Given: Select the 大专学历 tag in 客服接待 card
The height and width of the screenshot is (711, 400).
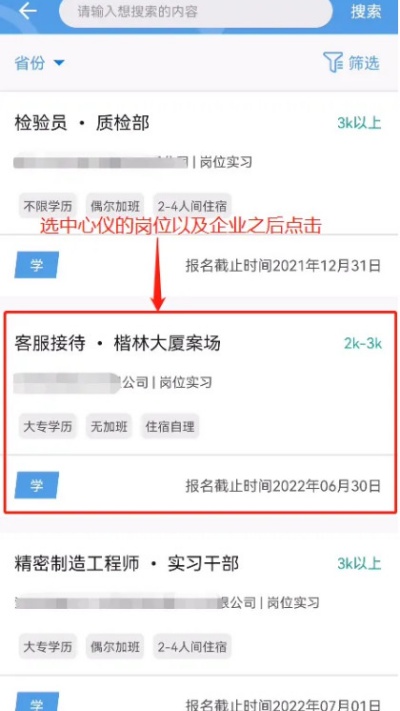Looking at the screenshot, I should click(x=48, y=426).
